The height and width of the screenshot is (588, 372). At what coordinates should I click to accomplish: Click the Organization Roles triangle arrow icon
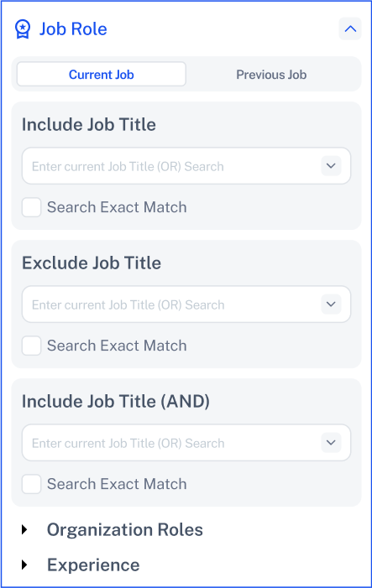point(24,529)
